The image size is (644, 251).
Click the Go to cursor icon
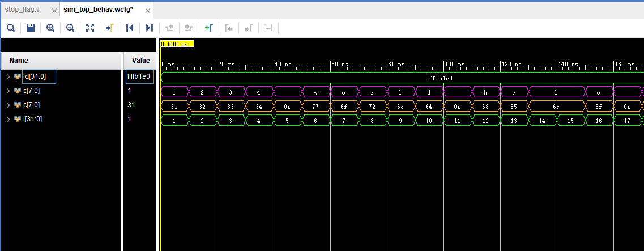(x=110, y=28)
